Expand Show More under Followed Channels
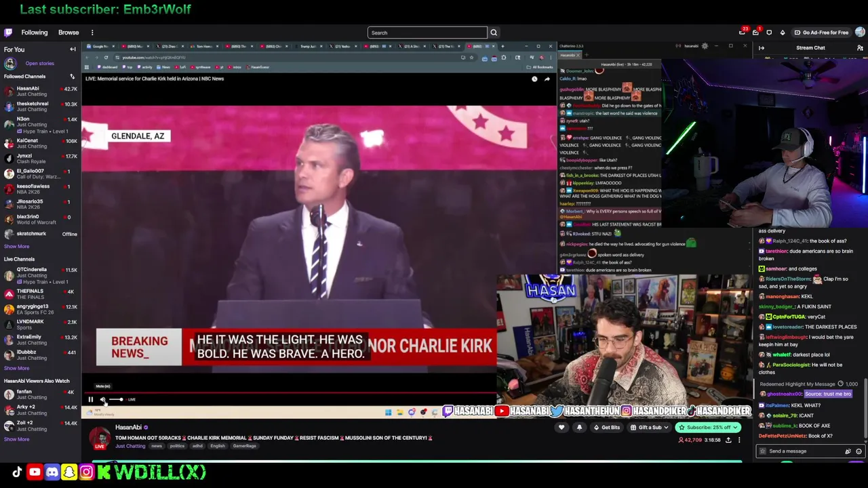Screen dimensions: 868x488 pyautogui.click(x=16, y=246)
